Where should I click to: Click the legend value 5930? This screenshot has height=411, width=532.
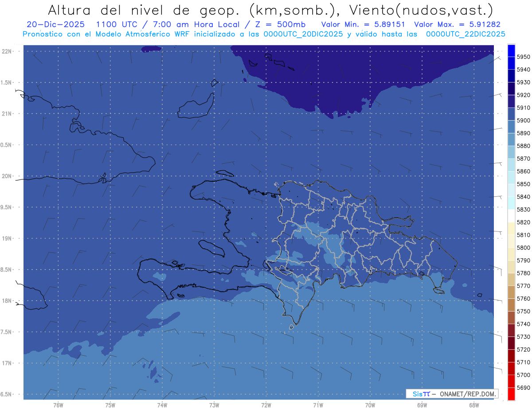pyautogui.click(x=523, y=82)
